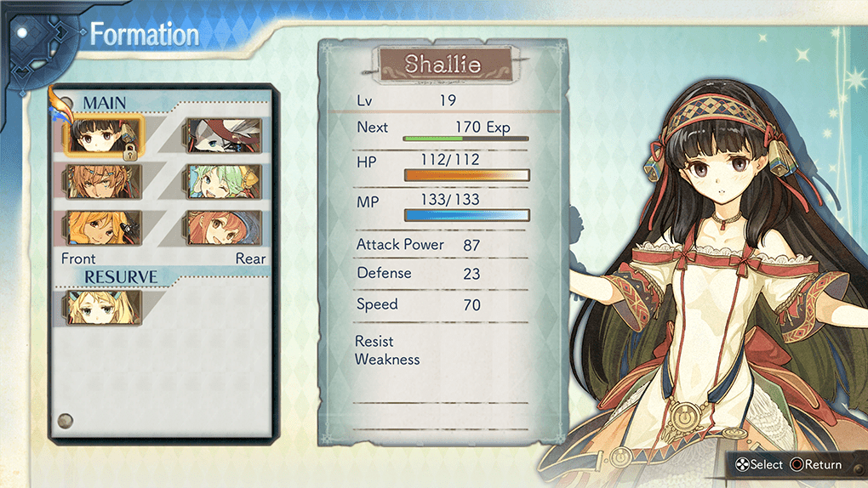Image resolution: width=868 pixels, height=488 pixels.
Task: Click the round rivet at panel bottom
Action: click(x=66, y=421)
